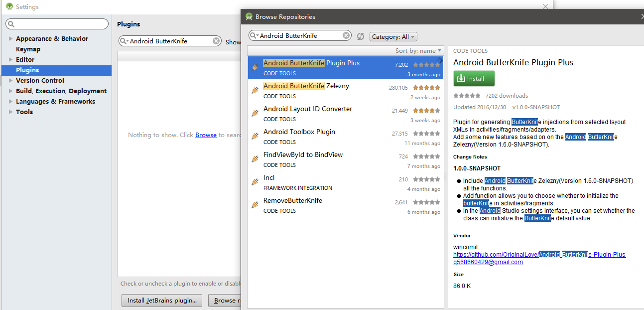Select Android ButterKnife Plugin Plus row
The image size is (644, 310).
[x=346, y=67]
